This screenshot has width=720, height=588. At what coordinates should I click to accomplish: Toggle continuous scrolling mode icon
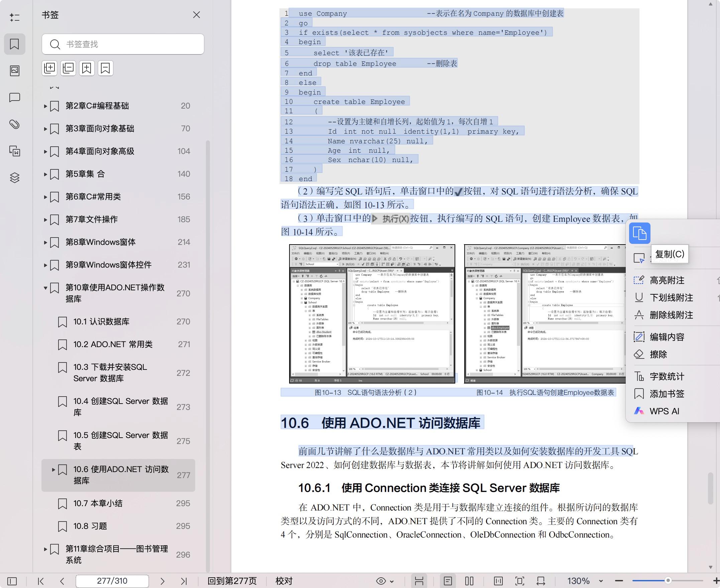(x=419, y=581)
